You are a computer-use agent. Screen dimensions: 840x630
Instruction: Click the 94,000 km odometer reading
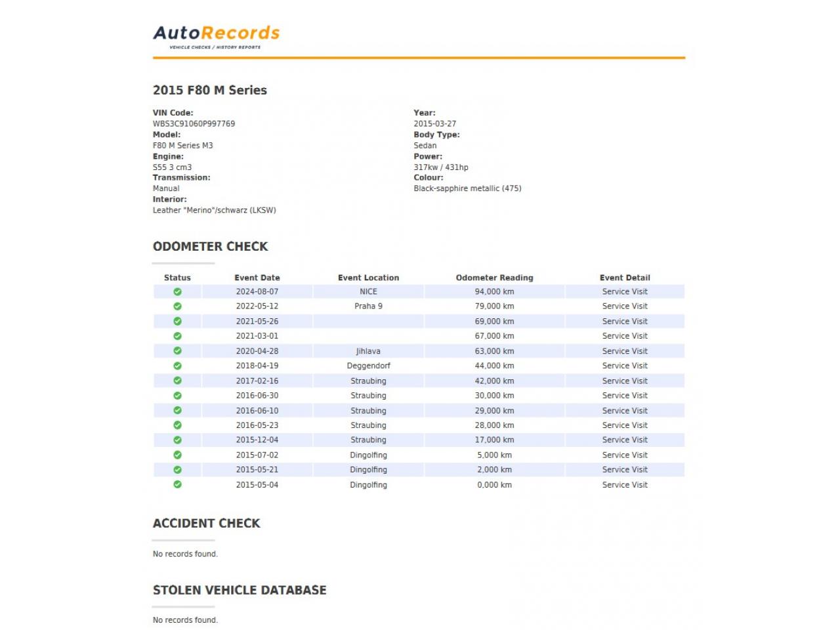(494, 292)
